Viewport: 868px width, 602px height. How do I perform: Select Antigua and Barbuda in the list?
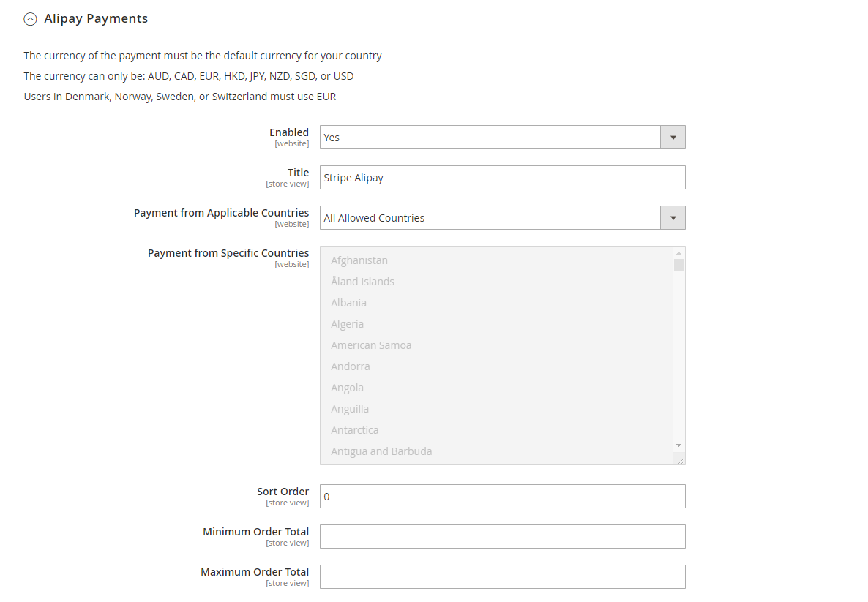[x=381, y=451]
